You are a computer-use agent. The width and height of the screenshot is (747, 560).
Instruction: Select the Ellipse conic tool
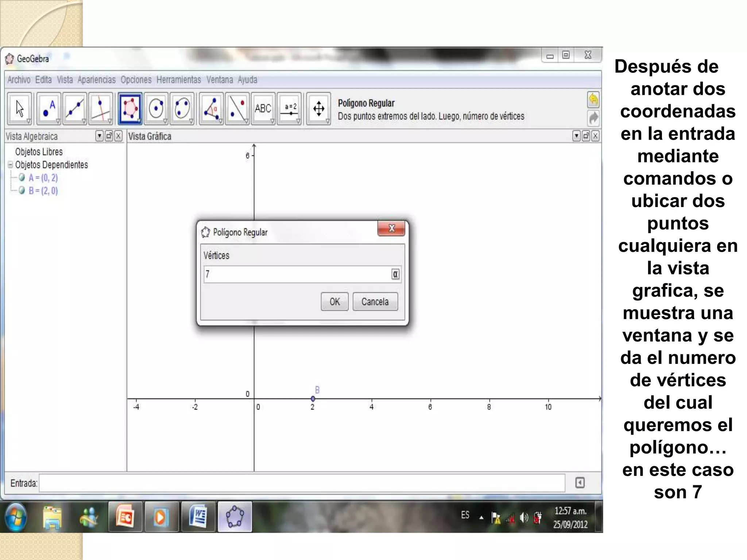[182, 108]
